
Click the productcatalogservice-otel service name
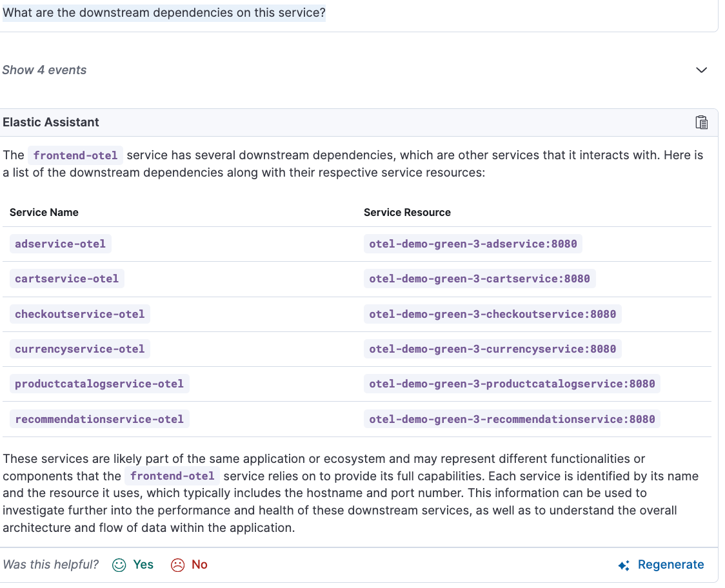99,384
